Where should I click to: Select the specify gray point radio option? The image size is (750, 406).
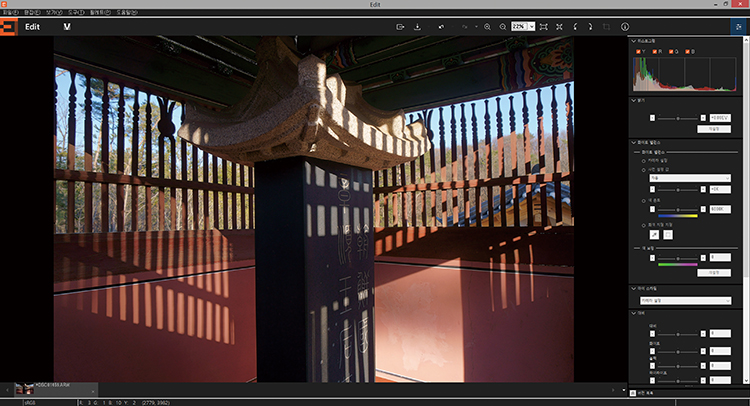(x=643, y=225)
